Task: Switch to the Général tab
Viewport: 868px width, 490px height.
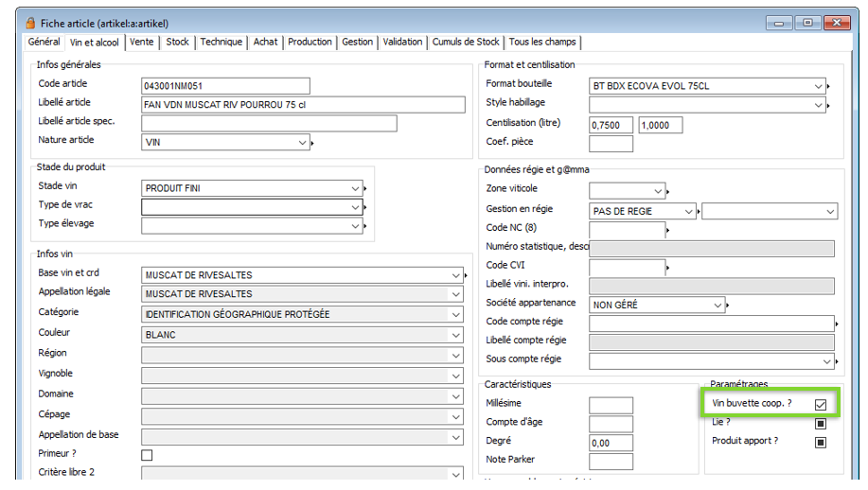Action: tap(44, 43)
